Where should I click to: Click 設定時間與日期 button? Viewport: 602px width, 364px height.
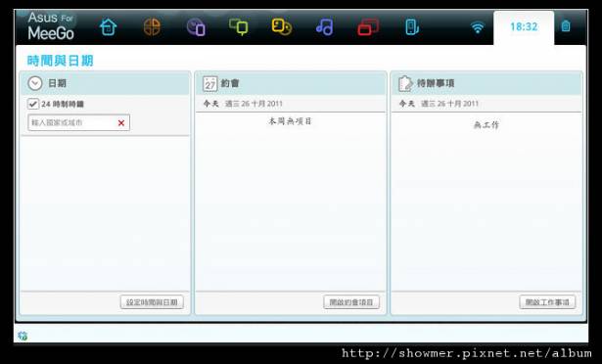tap(152, 302)
